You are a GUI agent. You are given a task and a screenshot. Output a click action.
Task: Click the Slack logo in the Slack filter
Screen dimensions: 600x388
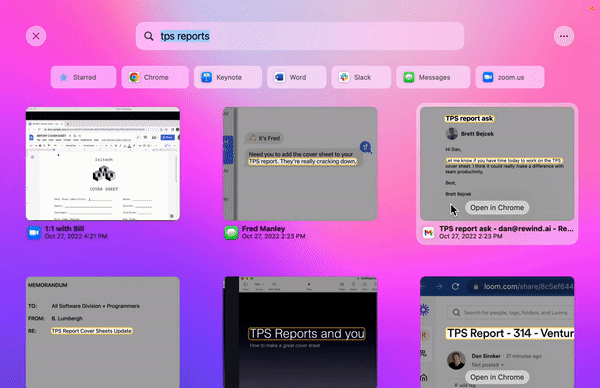(344, 77)
